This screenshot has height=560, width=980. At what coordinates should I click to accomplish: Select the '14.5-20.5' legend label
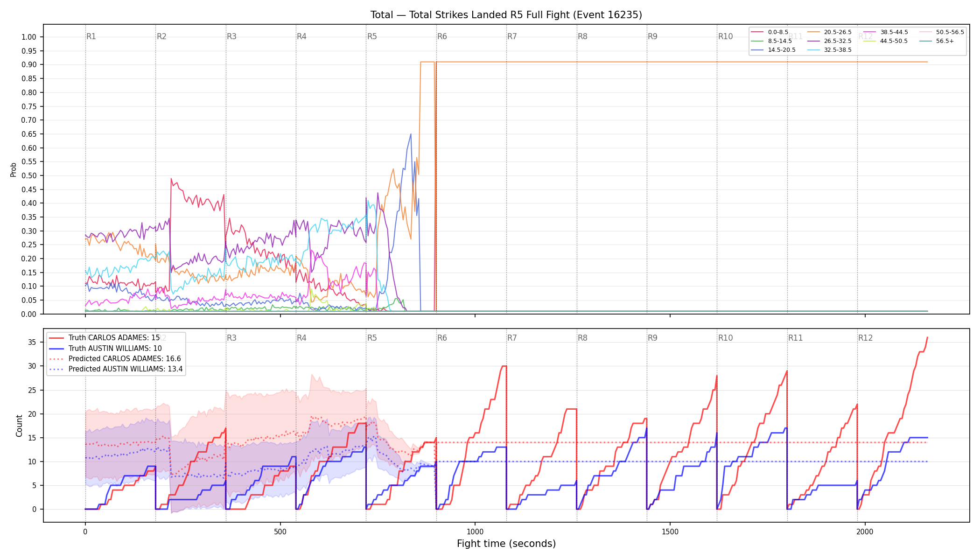(782, 50)
